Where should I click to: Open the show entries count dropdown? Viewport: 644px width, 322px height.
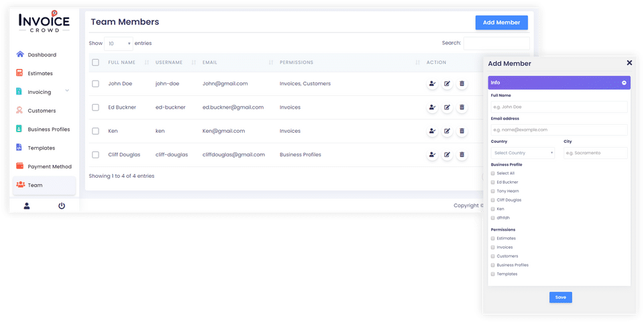[x=119, y=44]
